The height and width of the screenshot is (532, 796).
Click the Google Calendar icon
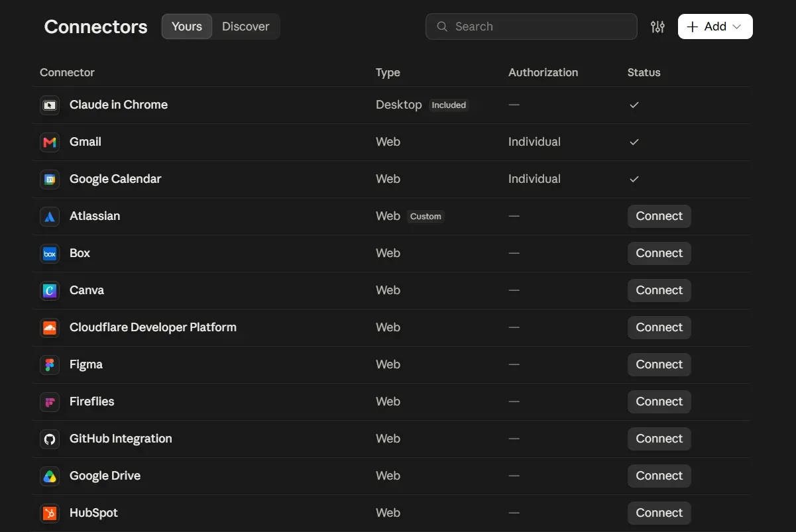(x=50, y=179)
